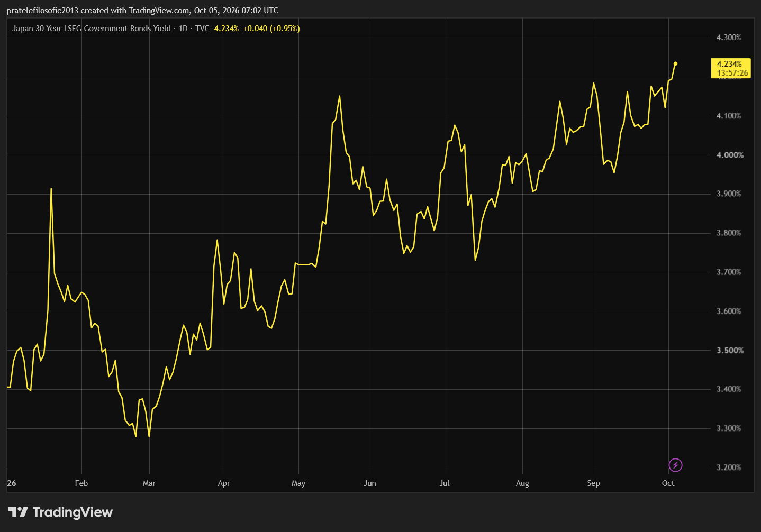Click the purple lightning bolt icon

[675, 465]
